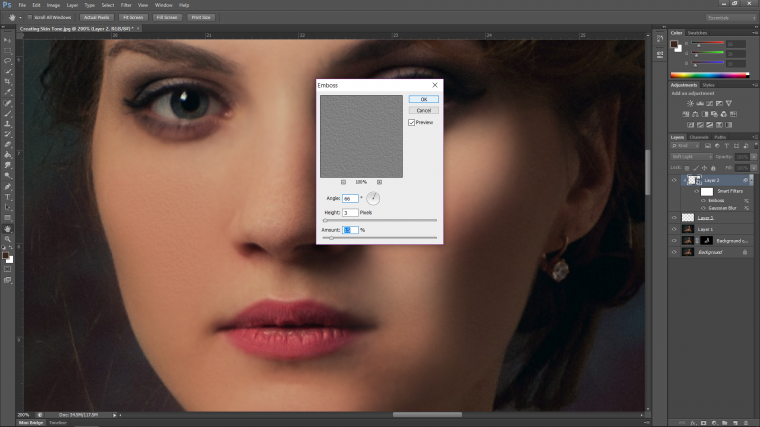This screenshot has width=760, height=427.
Task: Open Opacity slider dropdown arrow
Action: coord(754,157)
